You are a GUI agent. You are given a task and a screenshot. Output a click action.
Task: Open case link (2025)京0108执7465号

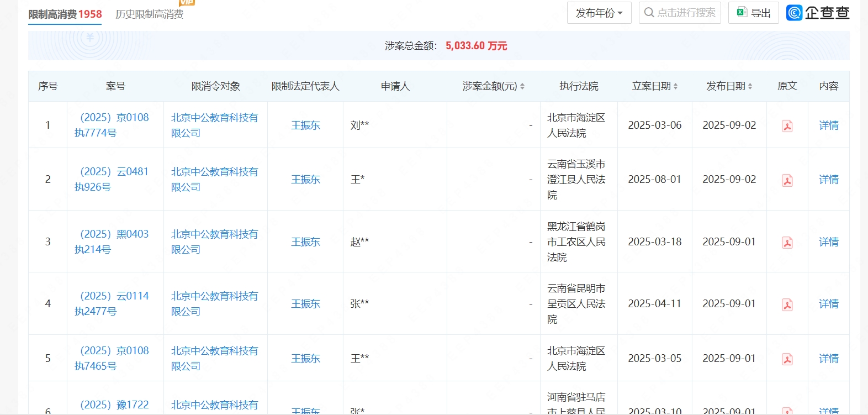(112, 359)
